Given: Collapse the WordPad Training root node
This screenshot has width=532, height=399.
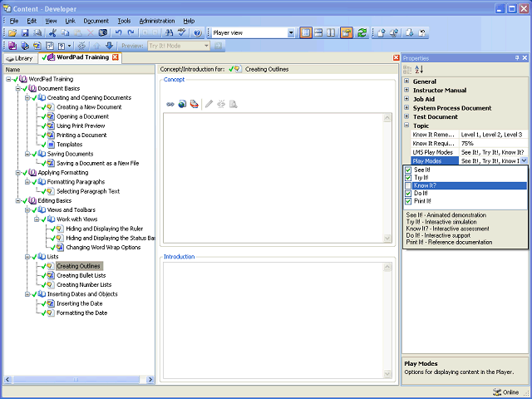Looking at the screenshot, I should 8,79.
